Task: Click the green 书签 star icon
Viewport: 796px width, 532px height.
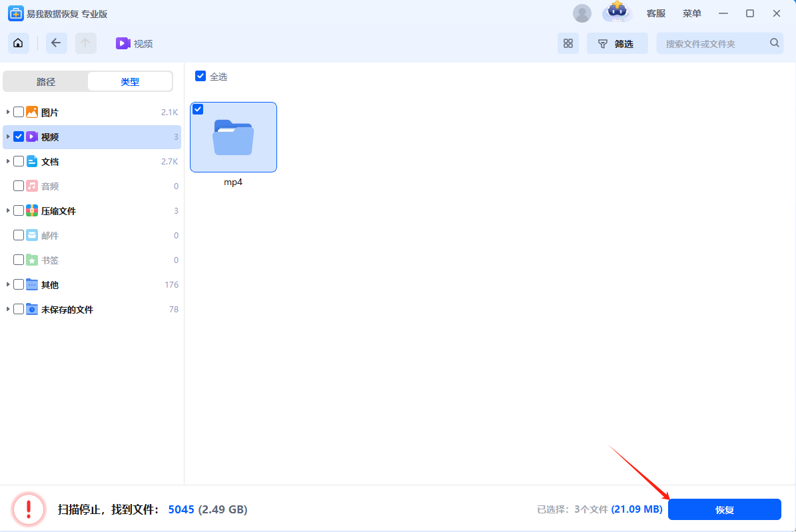Action: [32, 260]
